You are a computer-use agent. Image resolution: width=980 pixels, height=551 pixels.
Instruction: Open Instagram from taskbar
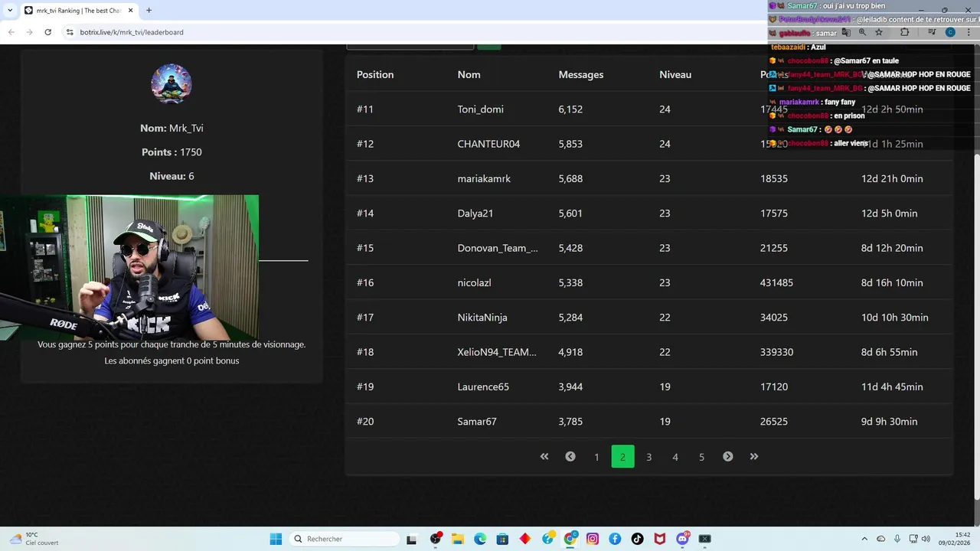[x=593, y=539]
